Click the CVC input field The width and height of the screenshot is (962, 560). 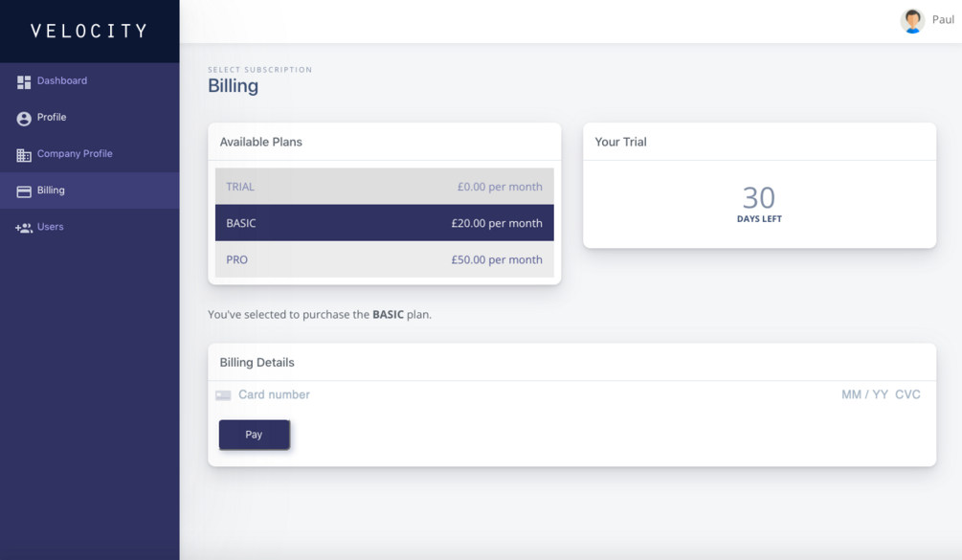(x=907, y=394)
